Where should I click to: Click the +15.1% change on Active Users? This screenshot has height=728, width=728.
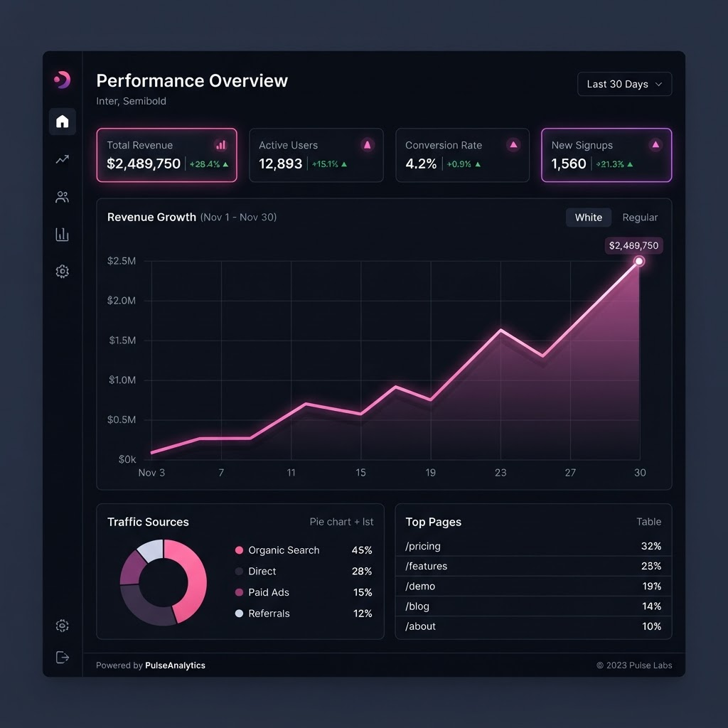click(330, 164)
